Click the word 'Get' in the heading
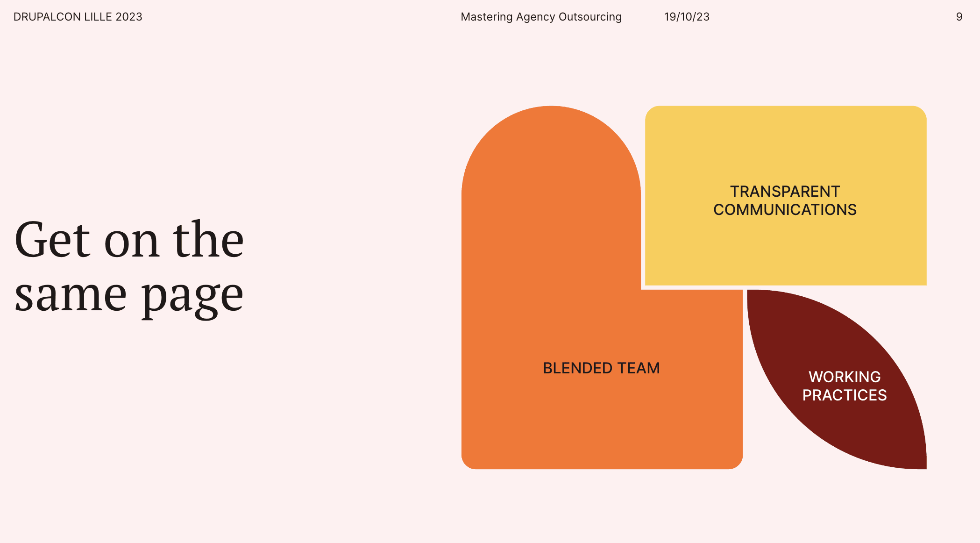The width and height of the screenshot is (980, 543). [x=52, y=240]
